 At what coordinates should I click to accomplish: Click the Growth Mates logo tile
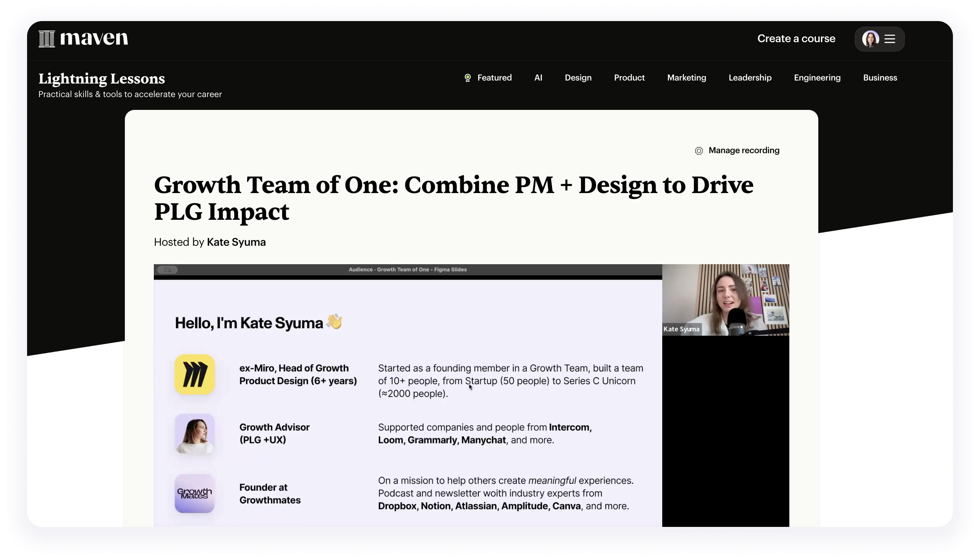tap(194, 493)
